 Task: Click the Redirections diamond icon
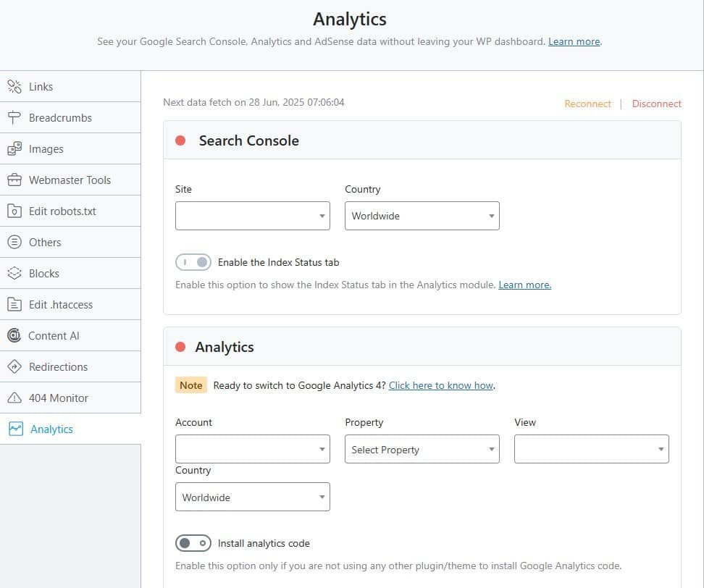click(x=14, y=366)
